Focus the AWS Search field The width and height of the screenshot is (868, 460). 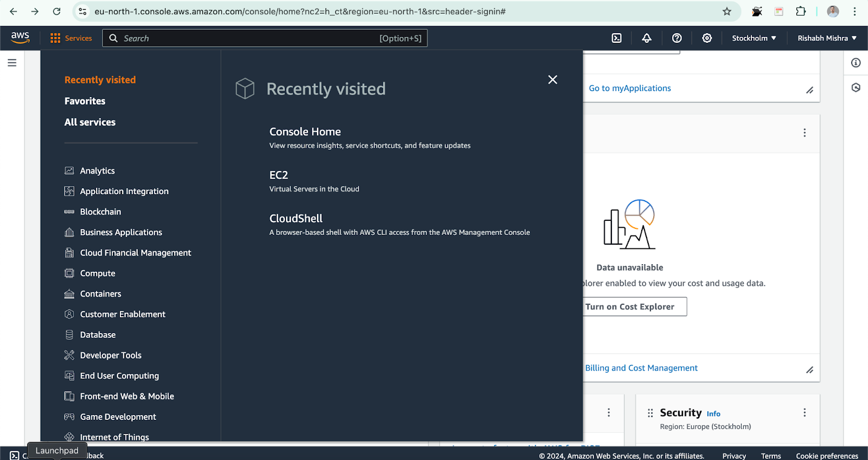[265, 38]
